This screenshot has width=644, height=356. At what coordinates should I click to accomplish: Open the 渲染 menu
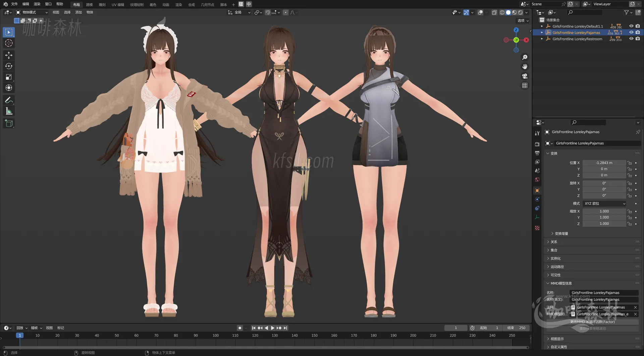(37, 4)
